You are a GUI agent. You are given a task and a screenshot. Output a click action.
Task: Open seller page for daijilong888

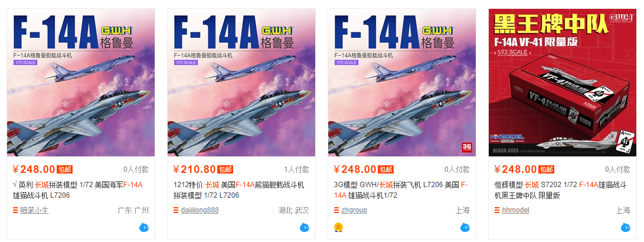tap(200, 210)
